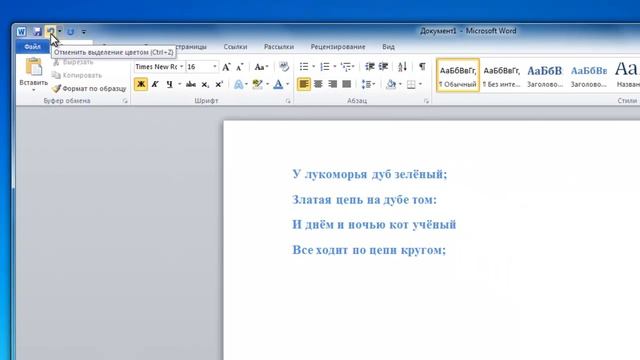Toggle italic К formatting
This screenshot has width=640, height=360.
(155, 84)
